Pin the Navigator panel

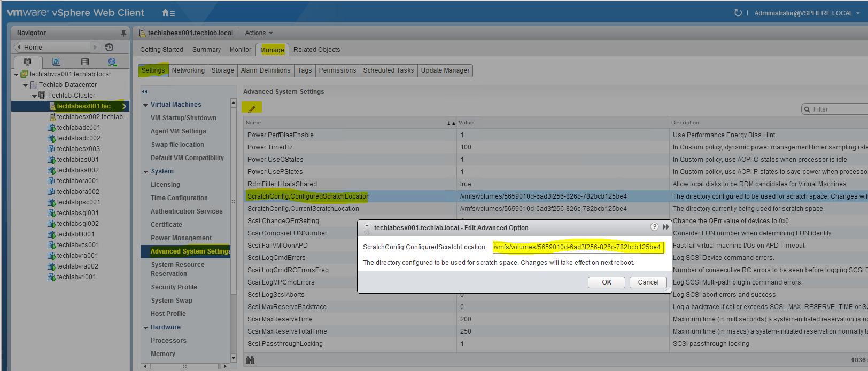[x=123, y=33]
